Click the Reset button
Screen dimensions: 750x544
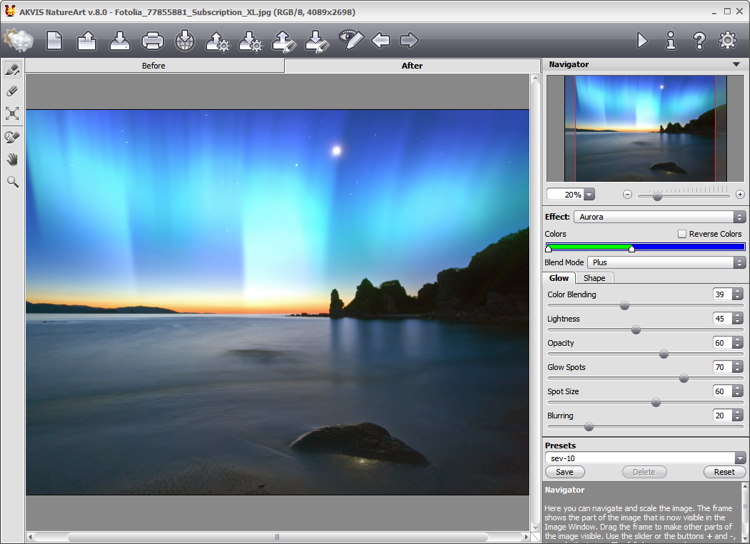point(724,472)
